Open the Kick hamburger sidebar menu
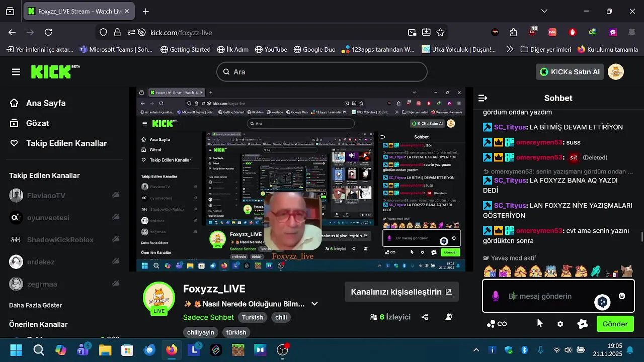Image resolution: width=644 pixels, height=362 pixels. coord(16,72)
